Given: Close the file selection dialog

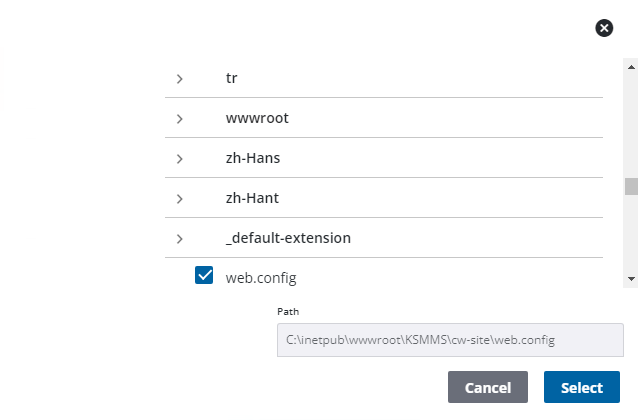Looking at the screenshot, I should (604, 28).
